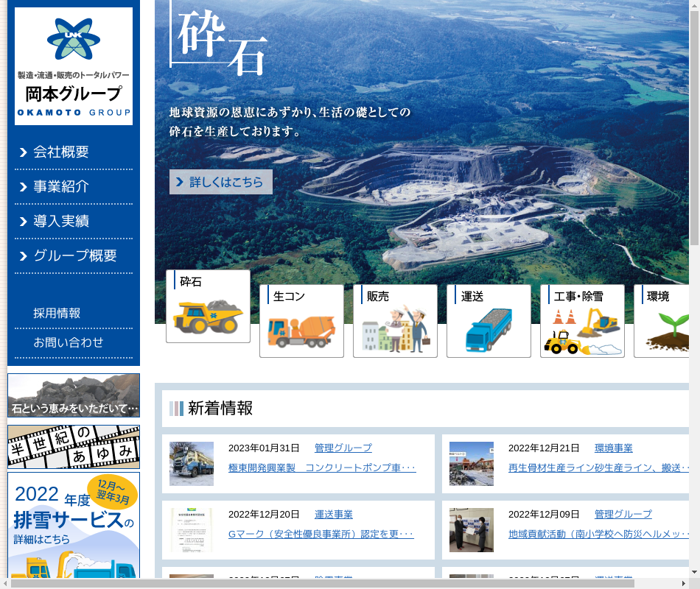Click the date 2022年12月20日
This screenshot has width=700, height=589.
[x=264, y=515]
